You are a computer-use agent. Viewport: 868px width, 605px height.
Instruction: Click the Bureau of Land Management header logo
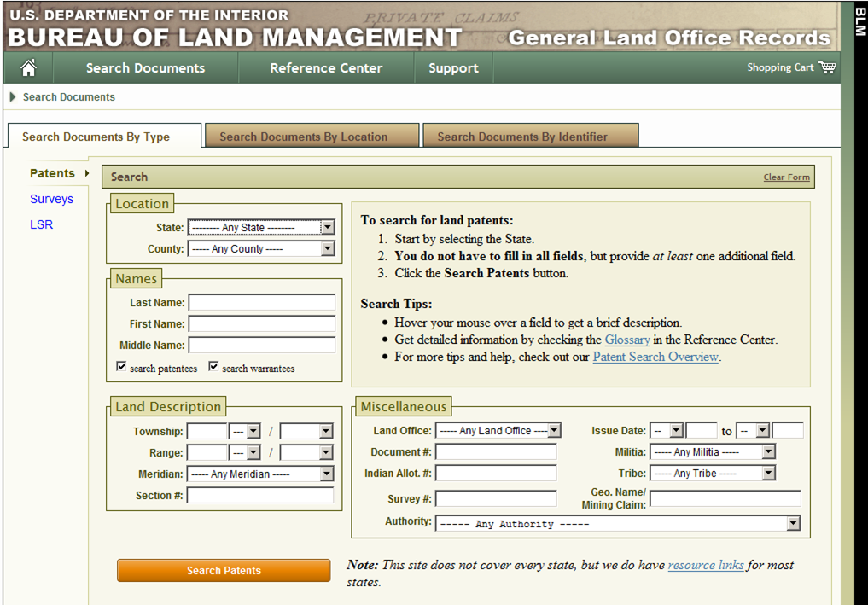[x=236, y=37]
